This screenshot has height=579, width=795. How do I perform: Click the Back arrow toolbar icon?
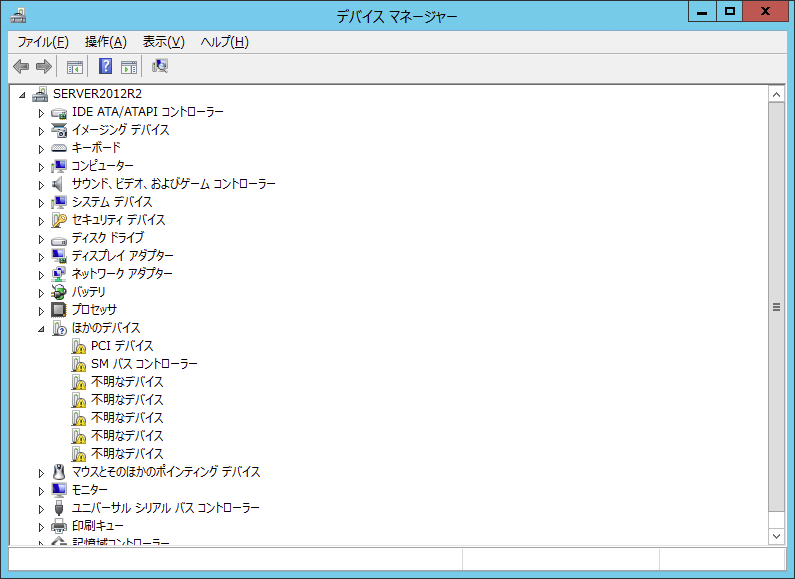pyautogui.click(x=21, y=66)
